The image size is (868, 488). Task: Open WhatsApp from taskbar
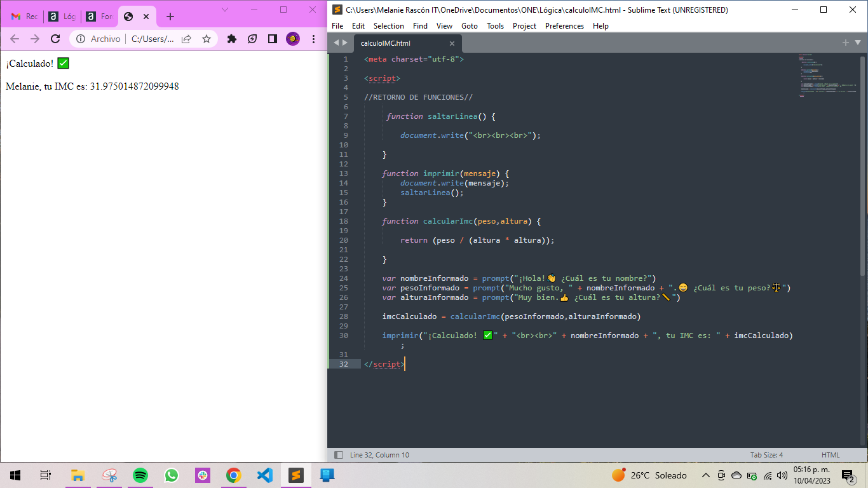tap(172, 475)
